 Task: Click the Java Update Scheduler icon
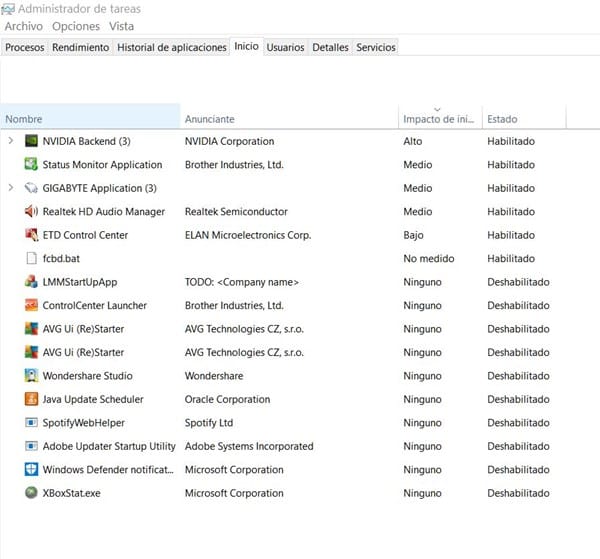tap(31, 399)
